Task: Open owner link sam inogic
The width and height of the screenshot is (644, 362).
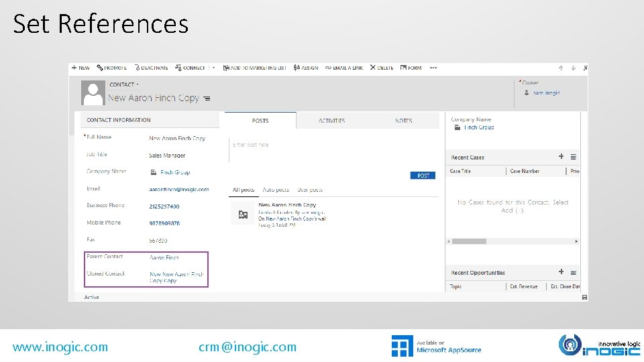Action: [x=547, y=93]
